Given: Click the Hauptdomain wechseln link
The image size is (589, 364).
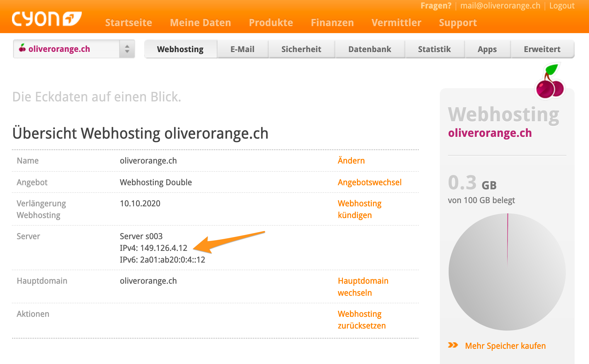Looking at the screenshot, I should click(x=363, y=287).
